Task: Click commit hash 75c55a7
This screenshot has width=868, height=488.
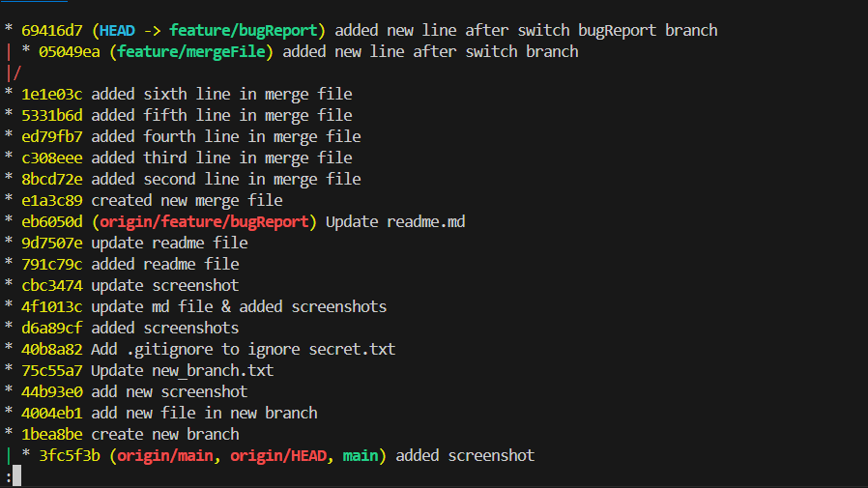Action: [x=52, y=370]
